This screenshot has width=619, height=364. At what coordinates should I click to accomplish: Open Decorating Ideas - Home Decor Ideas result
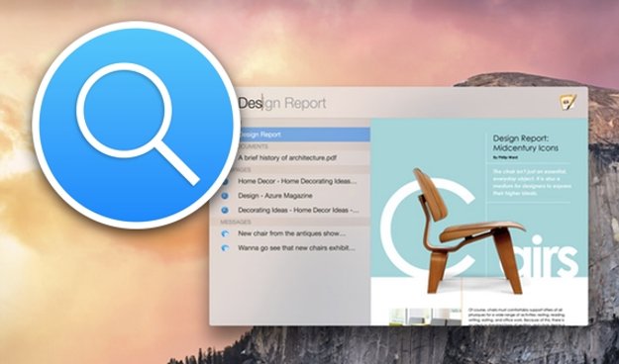(298, 211)
